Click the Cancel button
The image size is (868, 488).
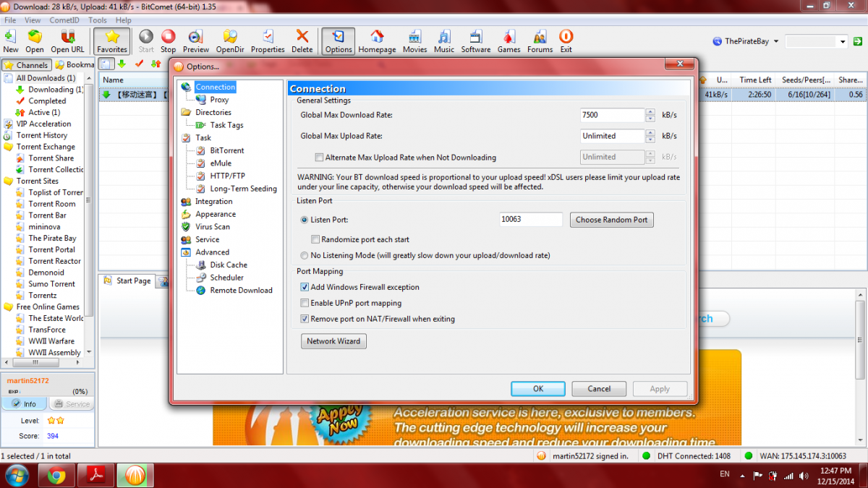(599, 389)
